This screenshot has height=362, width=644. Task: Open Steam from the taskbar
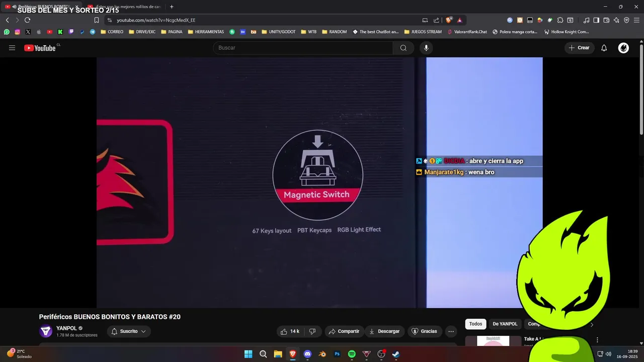click(x=396, y=354)
